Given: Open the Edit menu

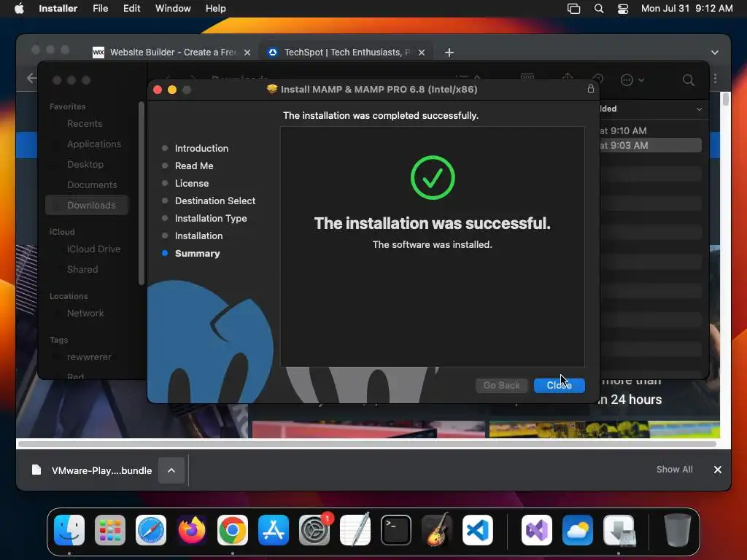Looking at the screenshot, I should (x=131, y=9).
